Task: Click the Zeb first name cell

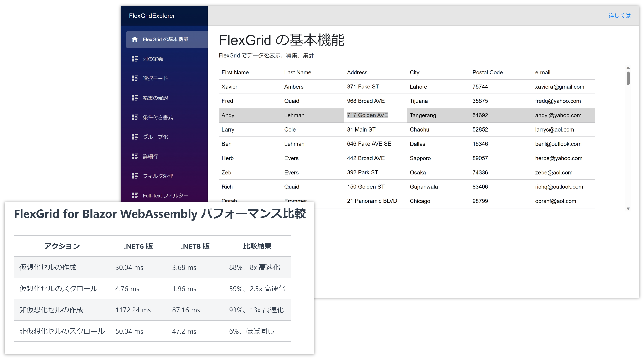Action: [250, 172]
